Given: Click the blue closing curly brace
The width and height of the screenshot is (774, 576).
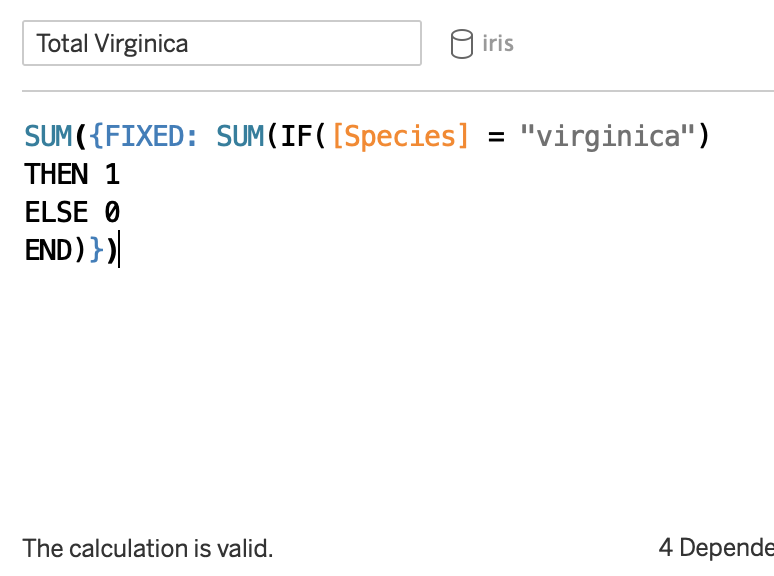Looking at the screenshot, I should [95, 251].
